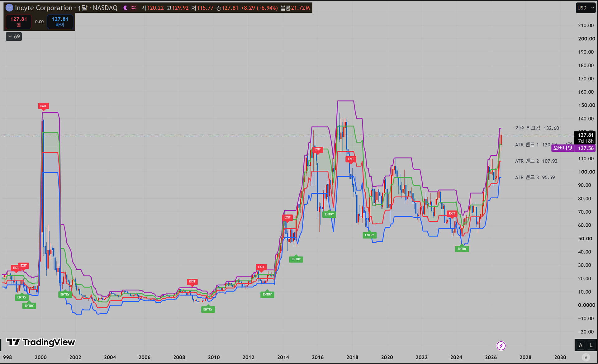
Task: Toggle log scale with the L button
Action: point(591,345)
